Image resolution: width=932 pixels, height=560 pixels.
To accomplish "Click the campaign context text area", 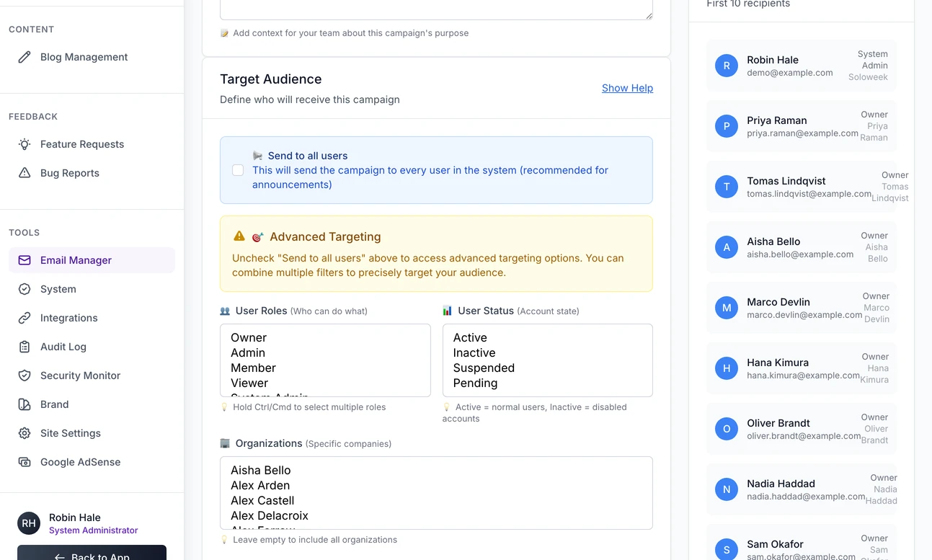I will tap(436, 9).
